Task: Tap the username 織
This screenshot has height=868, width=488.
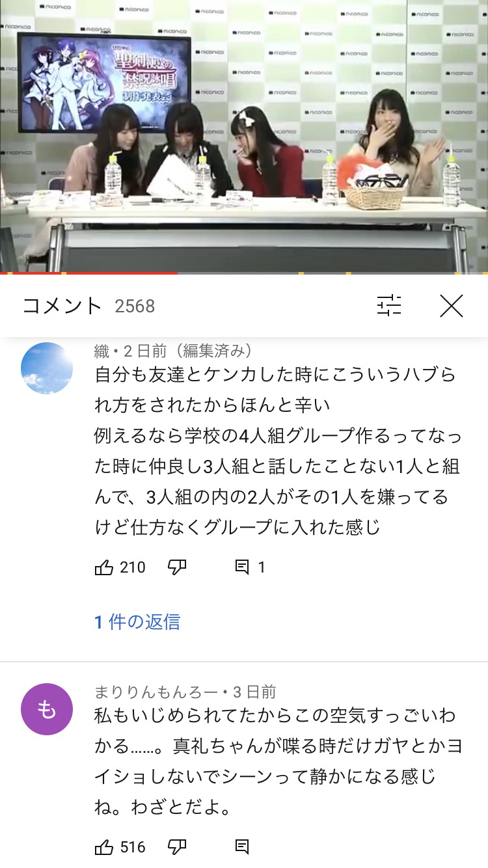Action: [x=102, y=351]
